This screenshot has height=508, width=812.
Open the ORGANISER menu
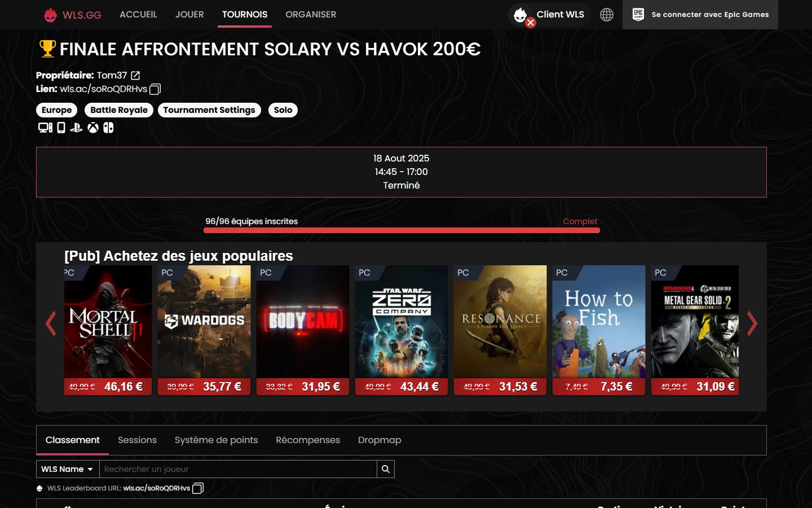311,15
